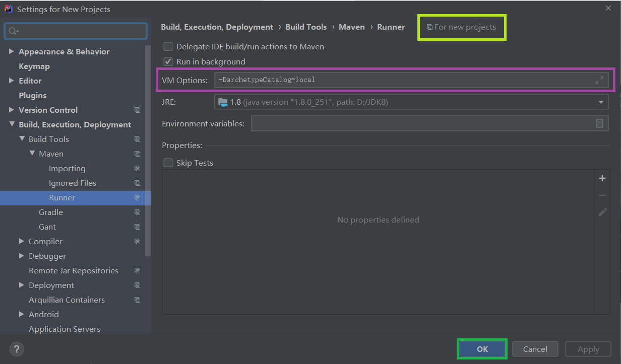Click Build Tools in breadcrumb
This screenshot has width=621, height=364.
[x=306, y=27]
